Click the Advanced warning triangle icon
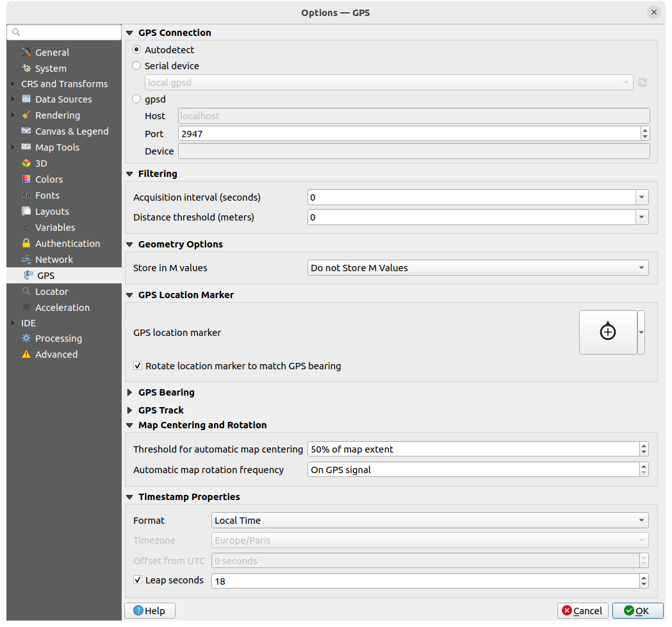 pyautogui.click(x=26, y=355)
